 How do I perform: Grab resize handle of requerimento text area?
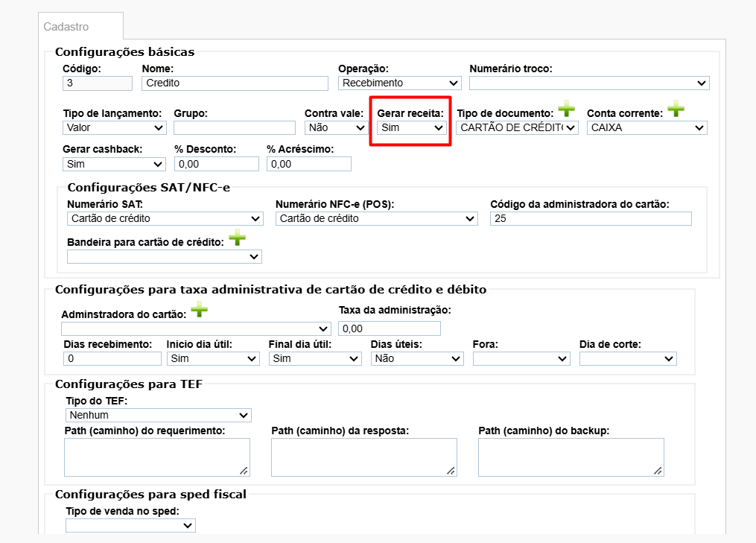click(x=244, y=471)
